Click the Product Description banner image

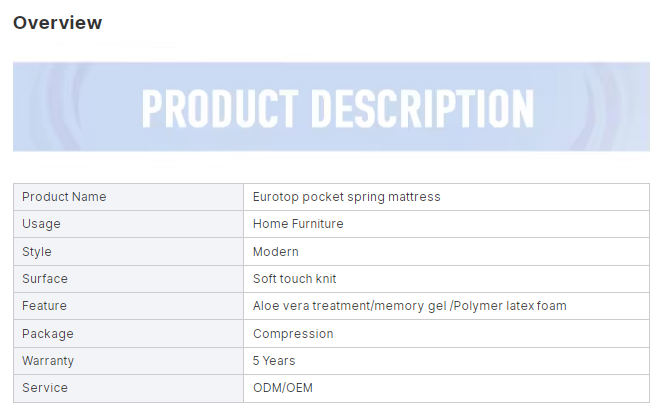331,107
